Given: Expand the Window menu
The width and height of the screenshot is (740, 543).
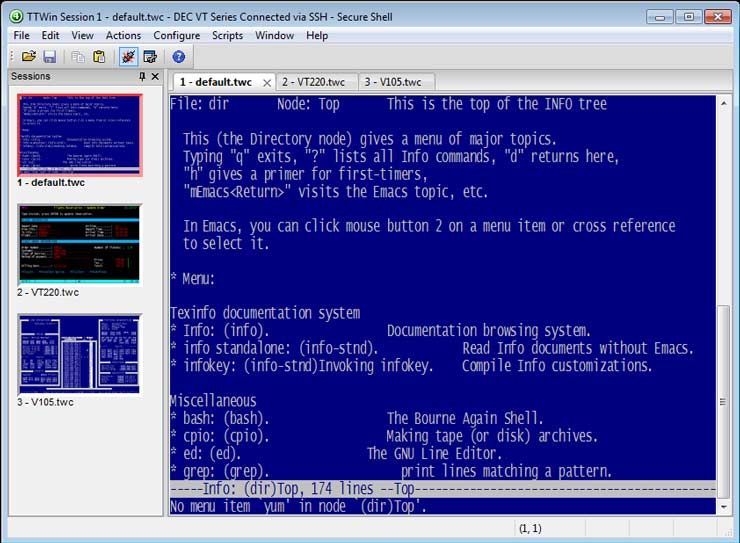Looking at the screenshot, I should 274,35.
